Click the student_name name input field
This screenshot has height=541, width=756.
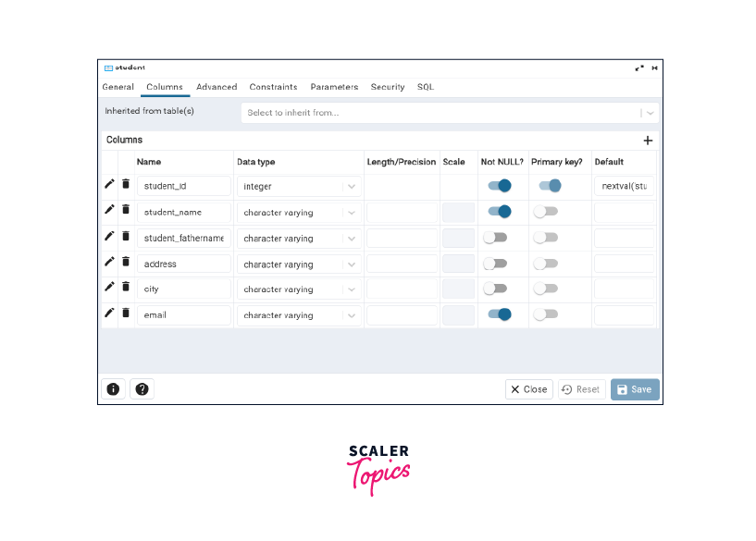coord(183,212)
